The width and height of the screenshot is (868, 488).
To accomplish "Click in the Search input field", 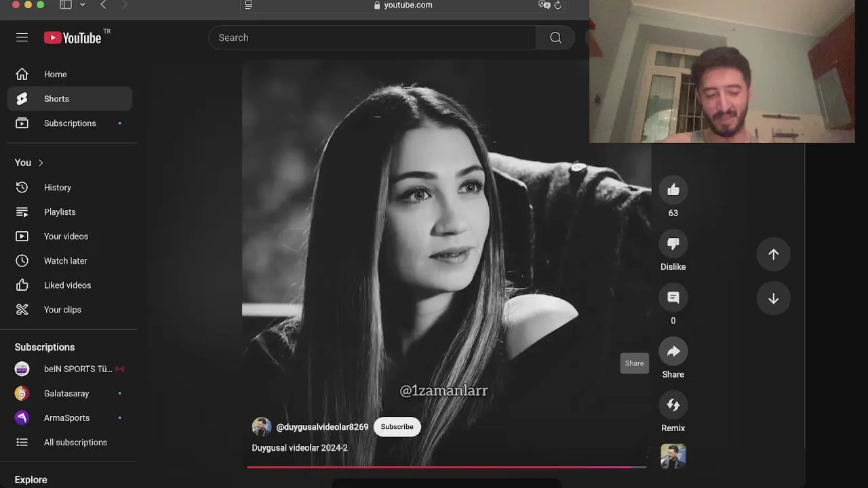I will pos(372,38).
